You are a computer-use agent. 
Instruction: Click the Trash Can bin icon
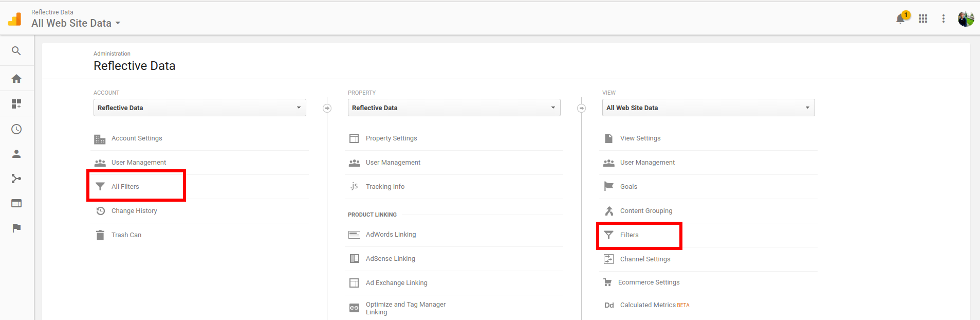tap(100, 235)
